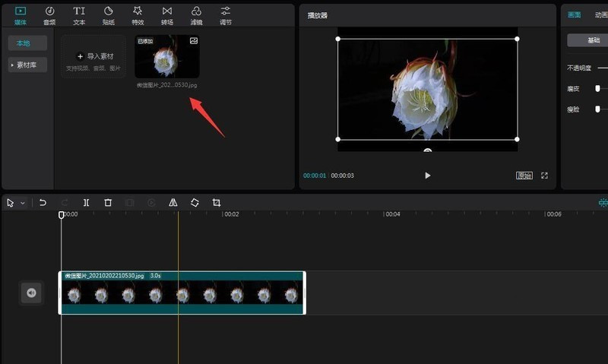
Task: Select the 本地 (Local) media tab
Action: pyautogui.click(x=27, y=43)
